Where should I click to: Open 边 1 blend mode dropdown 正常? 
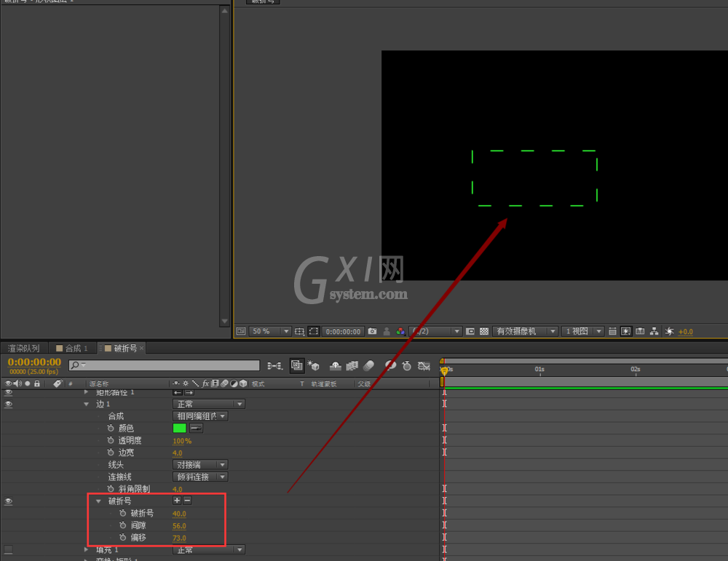pyautogui.click(x=208, y=404)
